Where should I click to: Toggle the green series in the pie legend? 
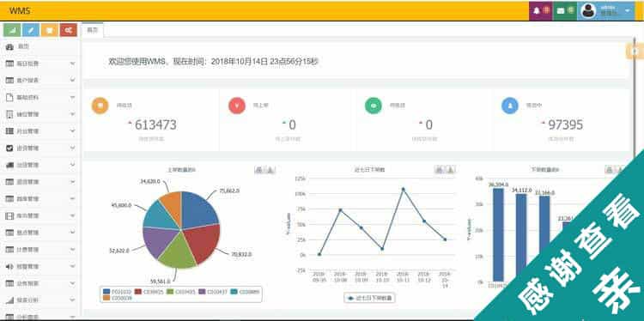point(181,292)
